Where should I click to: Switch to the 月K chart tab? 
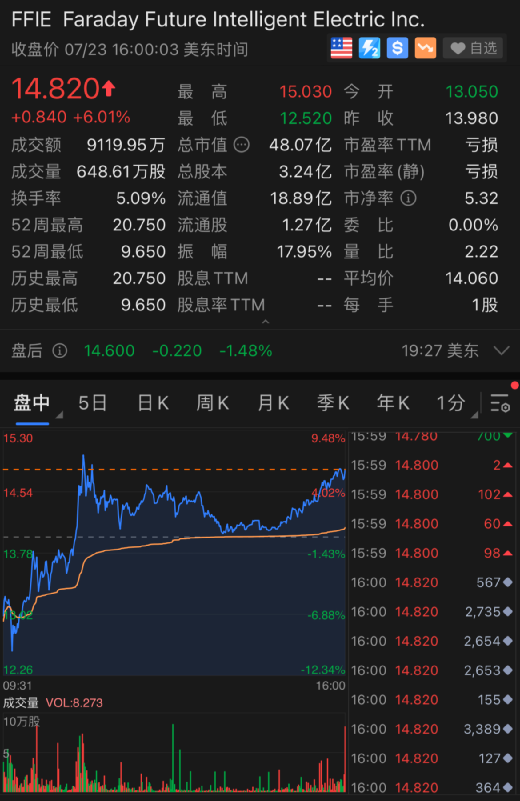coord(273,403)
